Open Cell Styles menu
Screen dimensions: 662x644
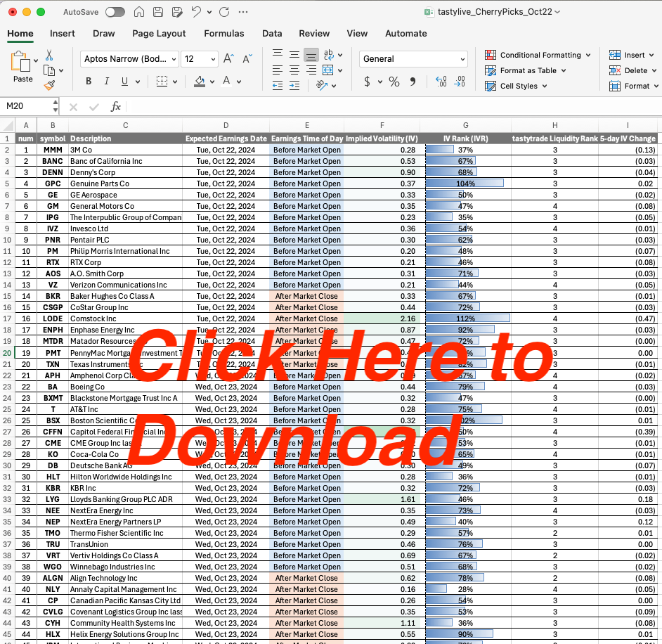[516, 86]
